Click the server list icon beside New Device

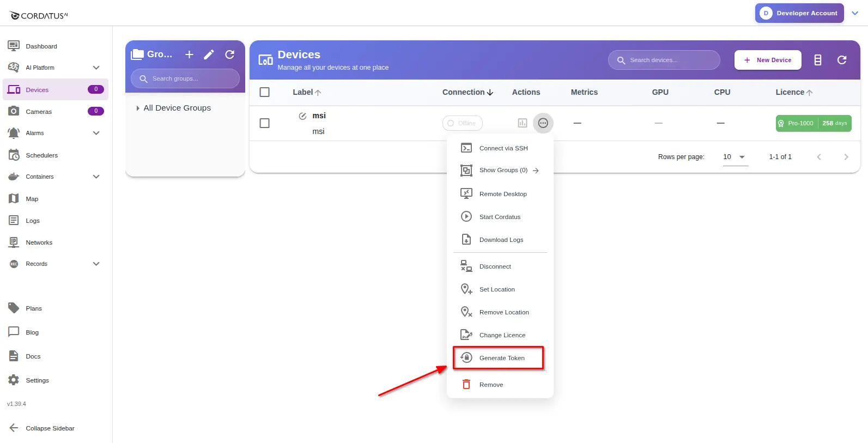(x=817, y=60)
